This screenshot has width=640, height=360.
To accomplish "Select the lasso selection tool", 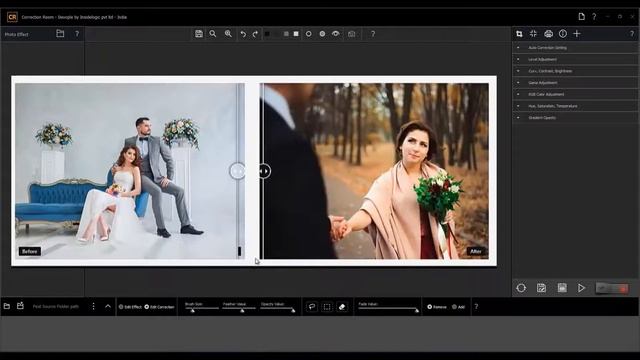I will coord(312,307).
